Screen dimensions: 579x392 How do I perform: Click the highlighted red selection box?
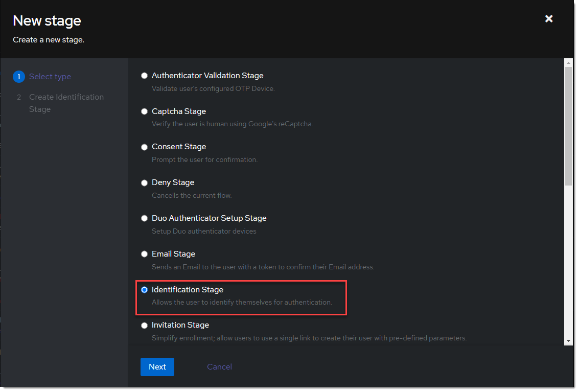point(241,298)
